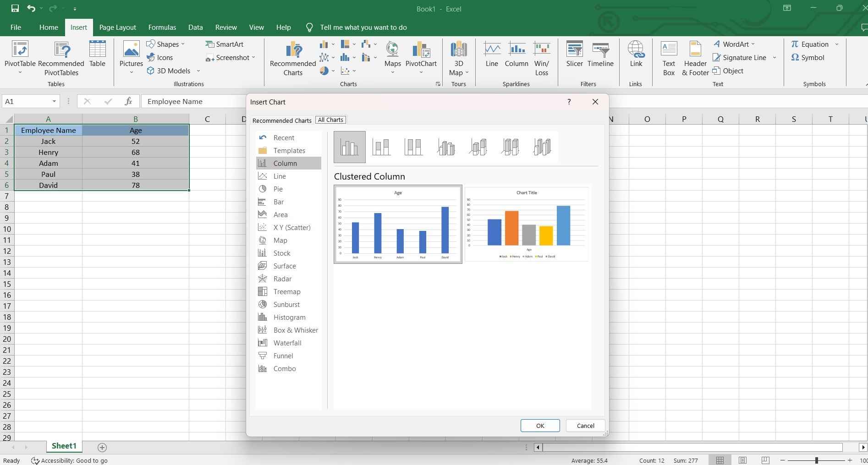
Task: Select the Pie chart category
Action: [279, 189]
